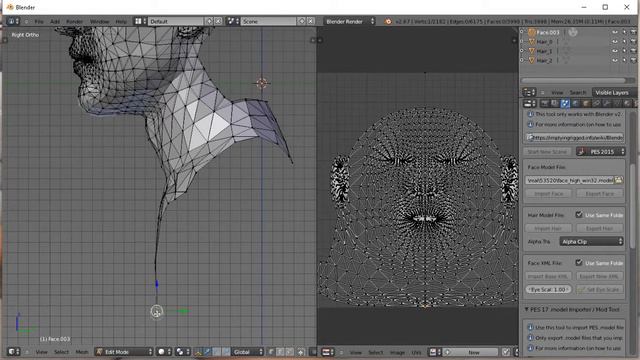640x360 pixels.
Task: Open the Constraints properties tab icon
Action: point(596,104)
